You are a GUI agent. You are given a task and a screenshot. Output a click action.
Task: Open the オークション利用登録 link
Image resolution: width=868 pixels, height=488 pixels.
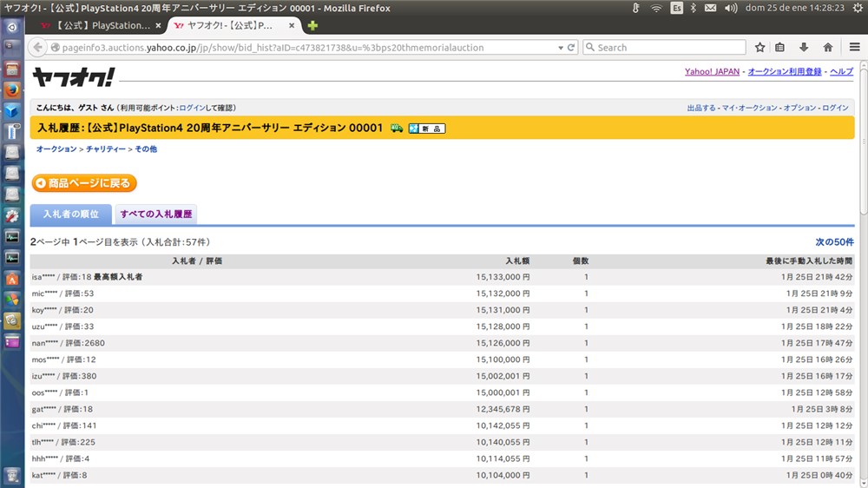[x=785, y=71]
